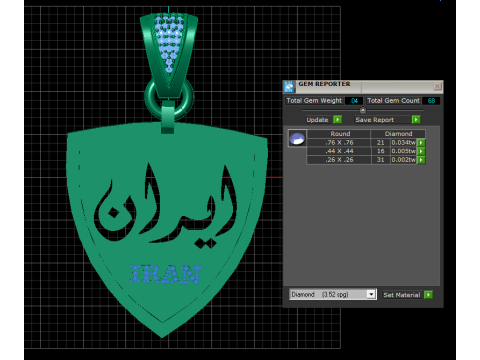
Task: Click the Gem Reporter title bar icon
Action: click(x=289, y=87)
